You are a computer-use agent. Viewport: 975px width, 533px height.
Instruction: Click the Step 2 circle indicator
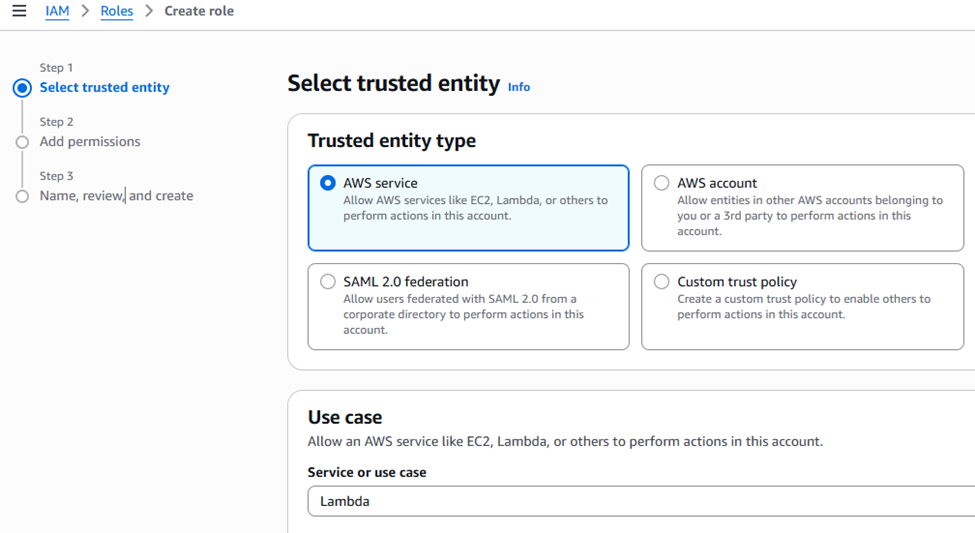pyautogui.click(x=22, y=142)
